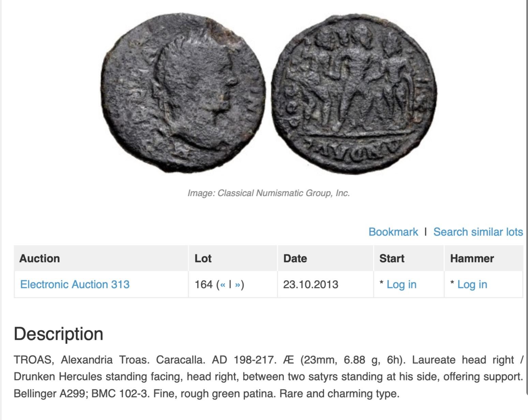Go to previous lot arrow «
This screenshot has height=420, width=528.
[223, 285]
